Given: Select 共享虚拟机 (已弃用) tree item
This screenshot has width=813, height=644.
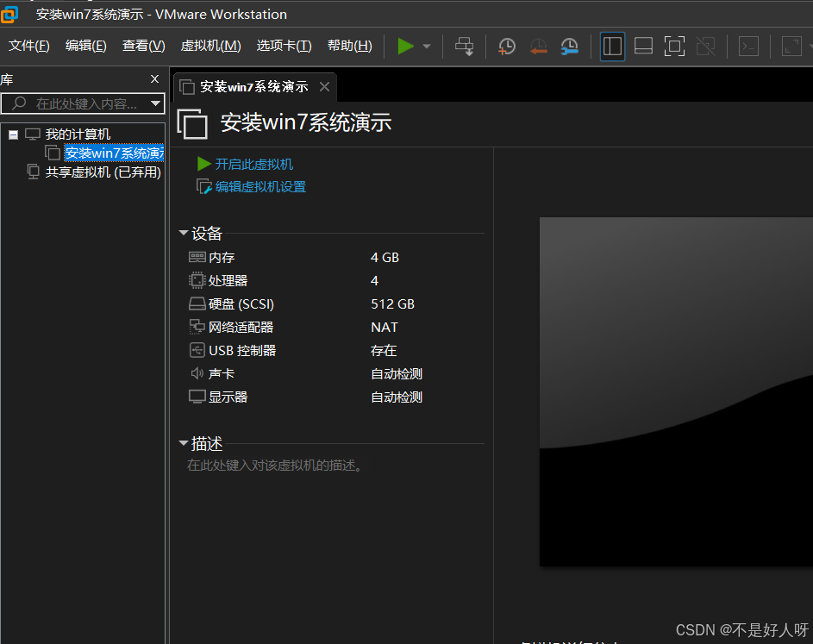Looking at the screenshot, I should click(x=103, y=172).
